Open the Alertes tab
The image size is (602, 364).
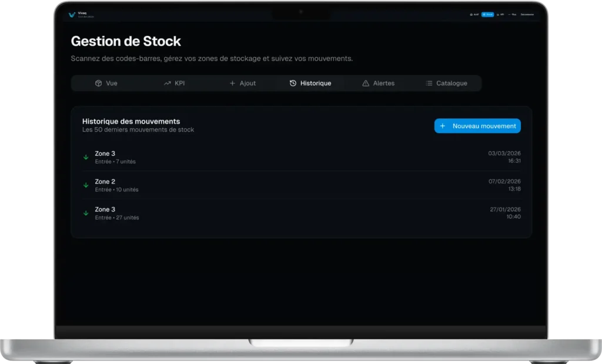click(x=378, y=84)
